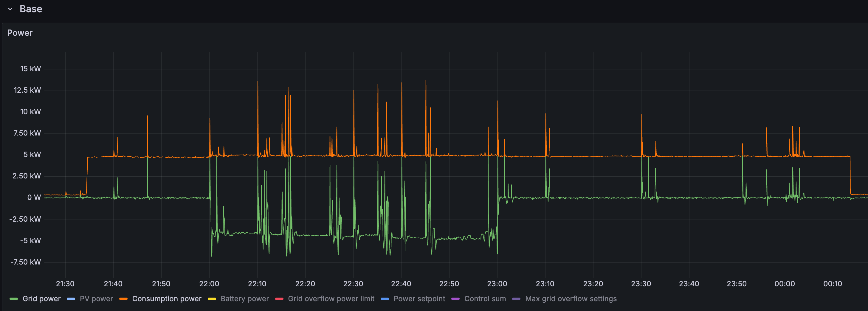Open the purple Control sum color swatch

click(455, 299)
